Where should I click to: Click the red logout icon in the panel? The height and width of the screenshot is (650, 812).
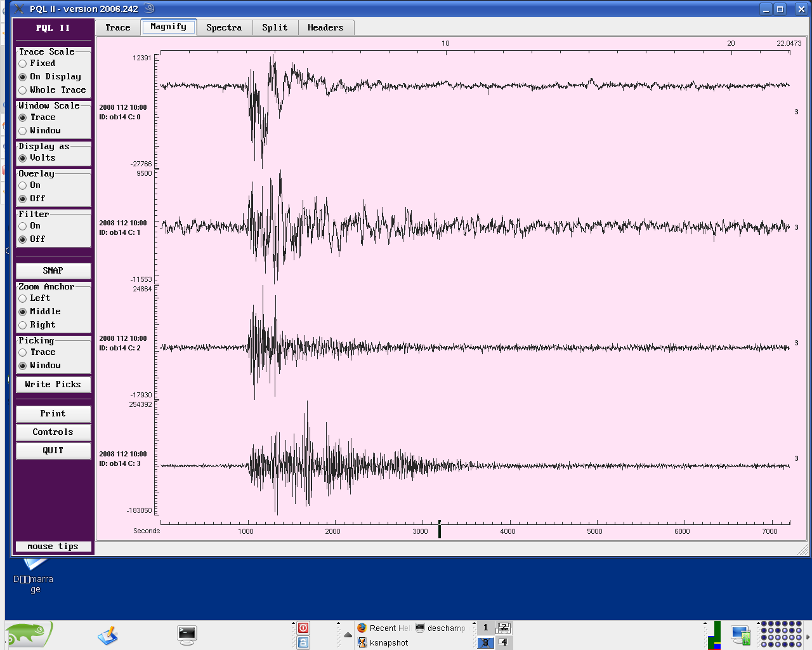pyautogui.click(x=303, y=628)
